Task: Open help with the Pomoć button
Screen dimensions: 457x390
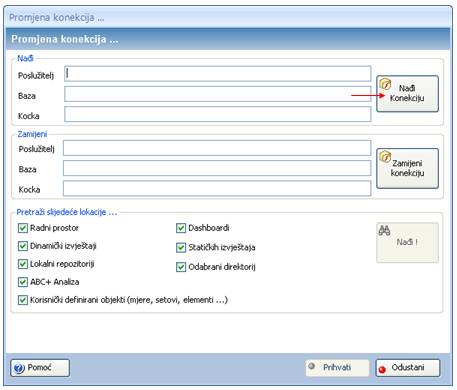Action: (40, 368)
